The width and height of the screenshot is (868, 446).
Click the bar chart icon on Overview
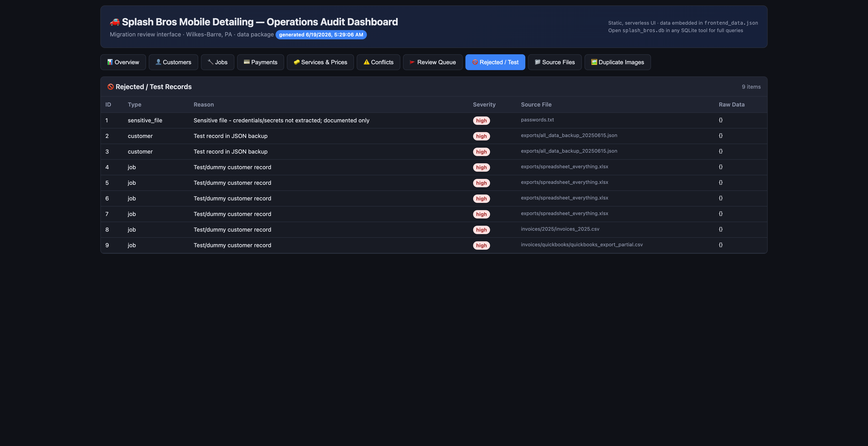(x=110, y=62)
